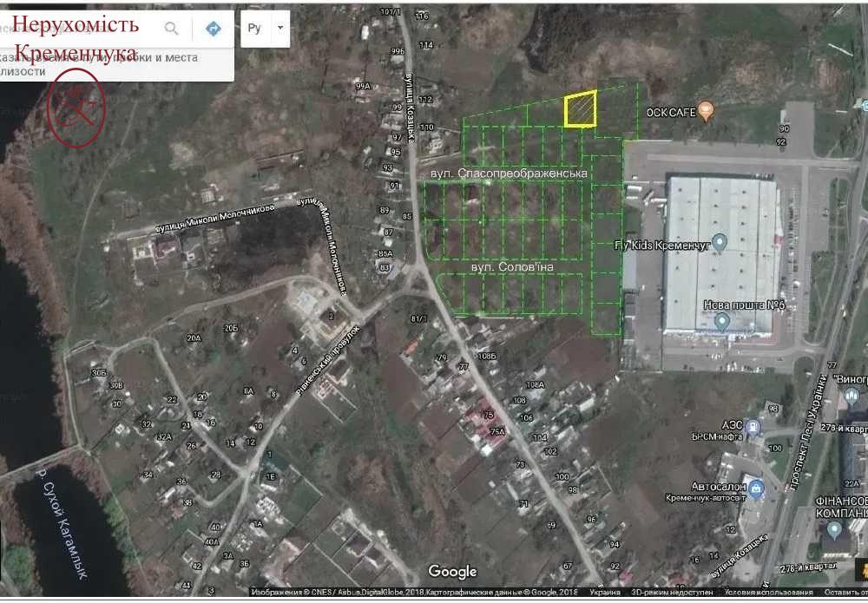Image resolution: width=868 pixels, height=603 pixels.
Task: Click the Google logo on map
Action: tap(452, 572)
